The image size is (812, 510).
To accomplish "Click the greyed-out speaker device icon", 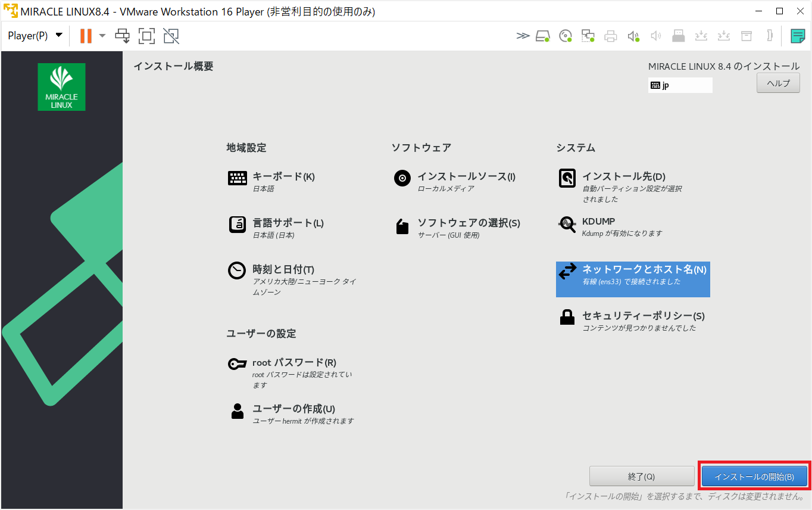I will coord(655,36).
